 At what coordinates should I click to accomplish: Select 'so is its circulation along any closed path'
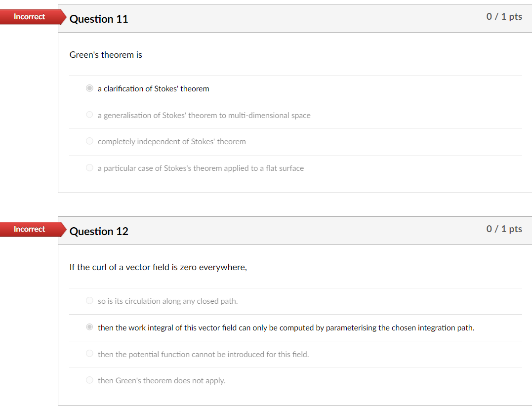pos(89,300)
